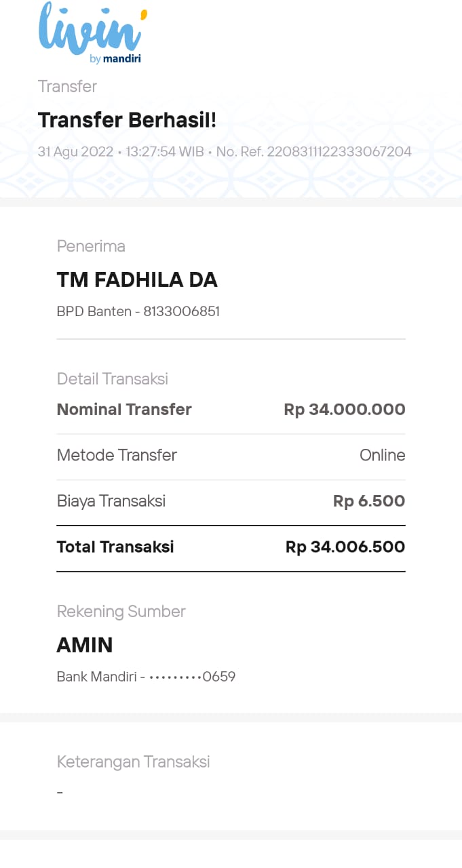Click the "Keterangan Transaksi" label

point(133,762)
